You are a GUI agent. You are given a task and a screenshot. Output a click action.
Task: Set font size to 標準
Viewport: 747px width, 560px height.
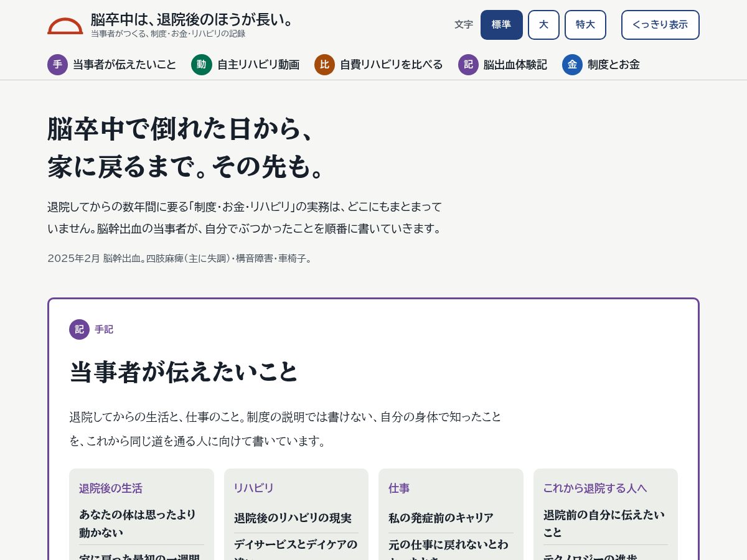tap(502, 25)
